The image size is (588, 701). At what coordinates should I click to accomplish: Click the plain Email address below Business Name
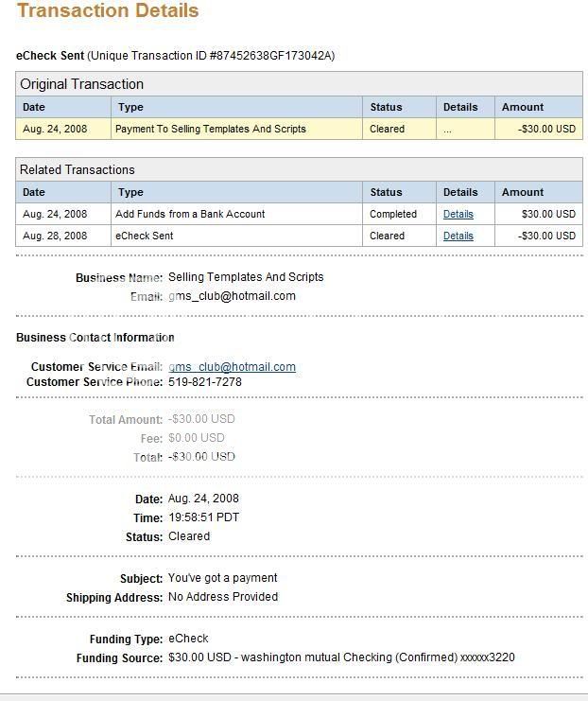click(x=232, y=296)
